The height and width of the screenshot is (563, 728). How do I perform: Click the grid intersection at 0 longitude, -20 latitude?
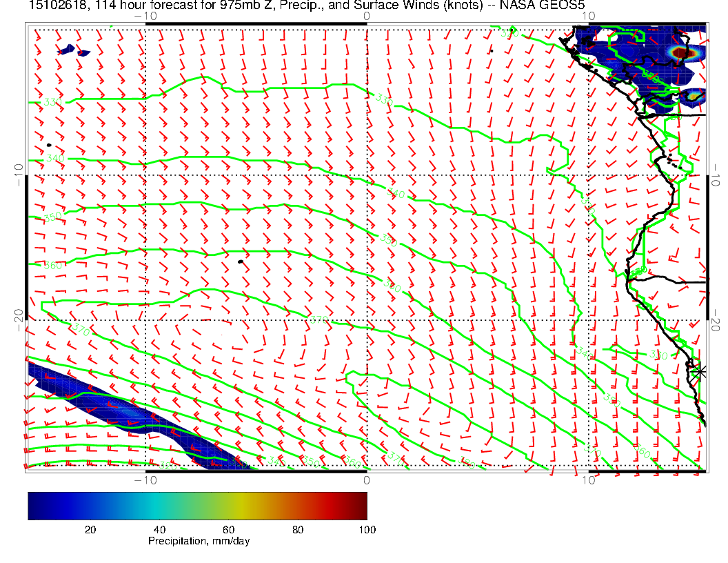(x=366, y=320)
